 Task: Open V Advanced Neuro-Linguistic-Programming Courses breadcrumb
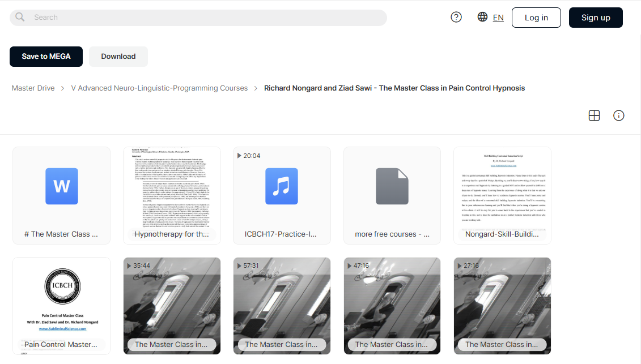(159, 88)
